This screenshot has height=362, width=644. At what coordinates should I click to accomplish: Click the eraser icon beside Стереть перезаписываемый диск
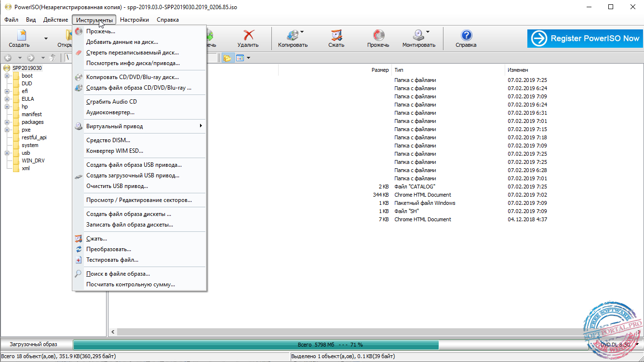click(79, 53)
